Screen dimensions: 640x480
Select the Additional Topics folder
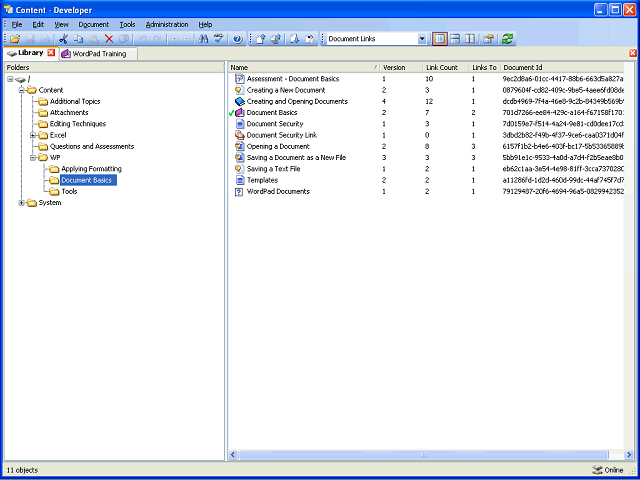[75, 102]
